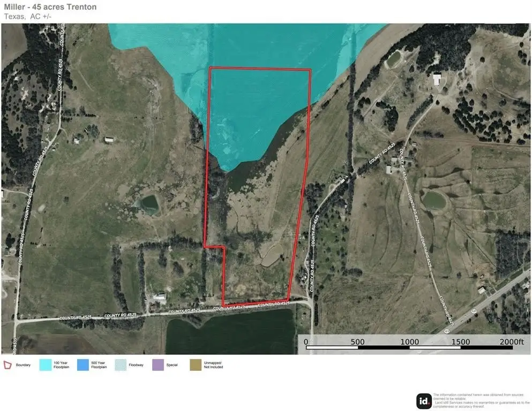Click the 1000 mark on scale bar
The width and height of the screenshot is (532, 411).
(x=410, y=341)
